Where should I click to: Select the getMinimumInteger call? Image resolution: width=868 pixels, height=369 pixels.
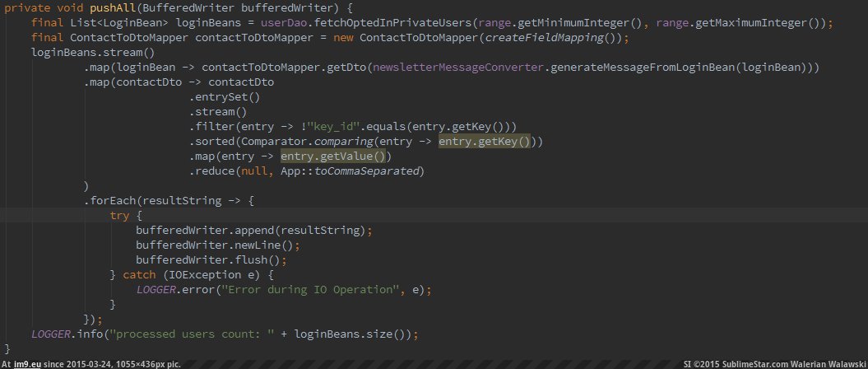(578, 23)
